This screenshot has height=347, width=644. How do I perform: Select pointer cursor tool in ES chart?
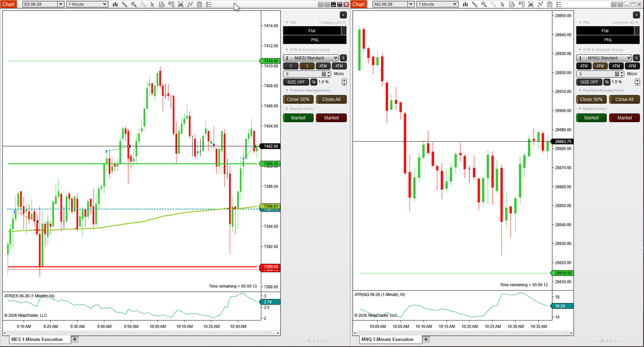point(152,4)
